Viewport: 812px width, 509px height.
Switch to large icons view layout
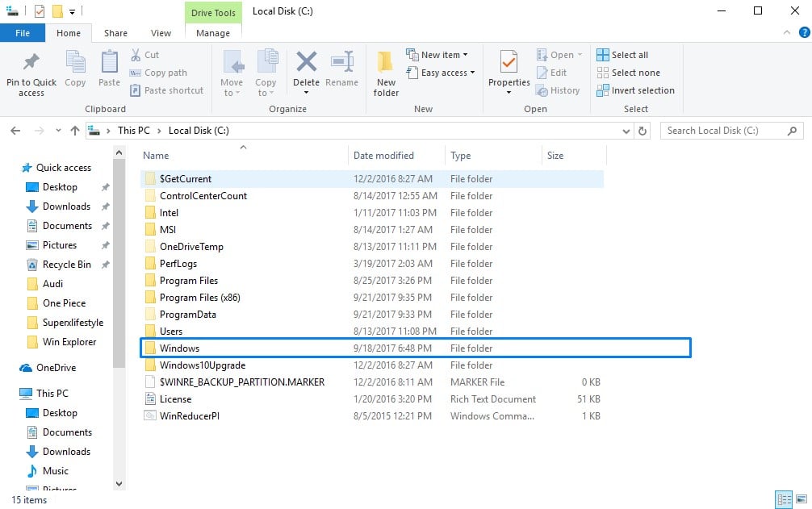(x=802, y=499)
